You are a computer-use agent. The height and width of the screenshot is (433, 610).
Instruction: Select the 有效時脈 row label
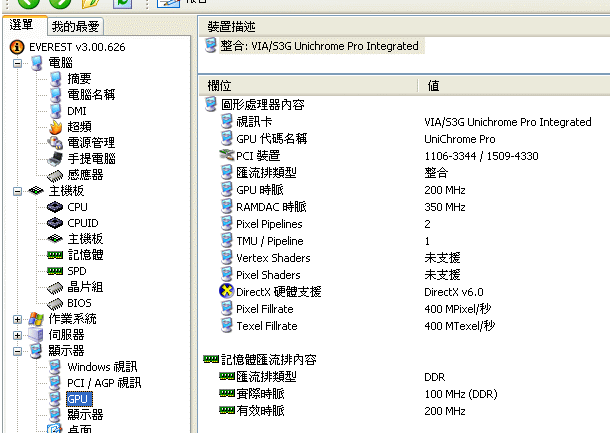(x=260, y=411)
